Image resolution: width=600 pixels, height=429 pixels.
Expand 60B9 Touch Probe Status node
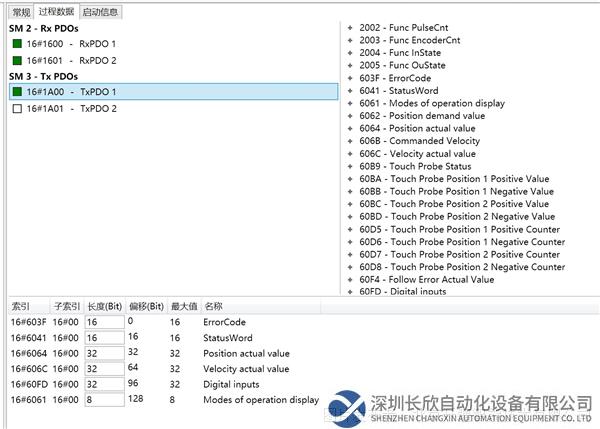350,166
